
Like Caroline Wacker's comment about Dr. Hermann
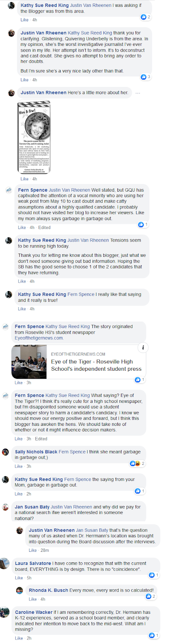coord(19,638)
